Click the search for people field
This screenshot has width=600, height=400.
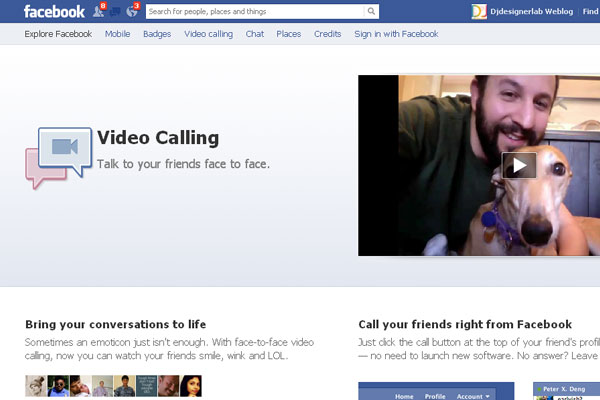tap(255, 11)
